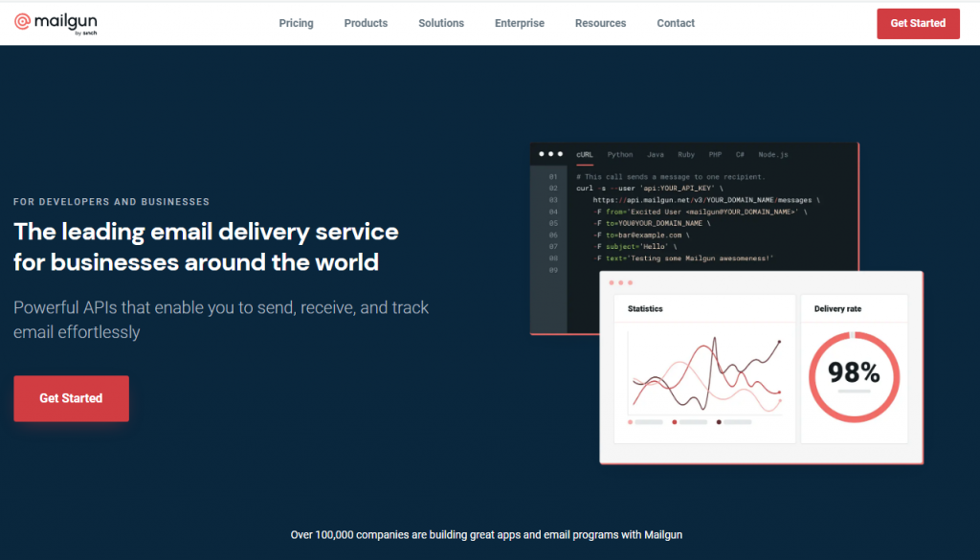Click 'FOR DEVELOPERS AND BUSINESSES' label

pyautogui.click(x=112, y=202)
